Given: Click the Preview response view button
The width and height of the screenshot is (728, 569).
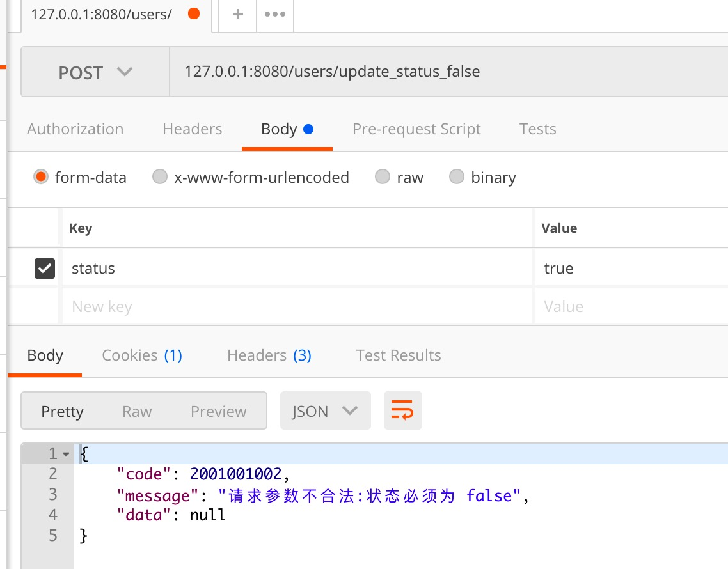Looking at the screenshot, I should [x=218, y=410].
